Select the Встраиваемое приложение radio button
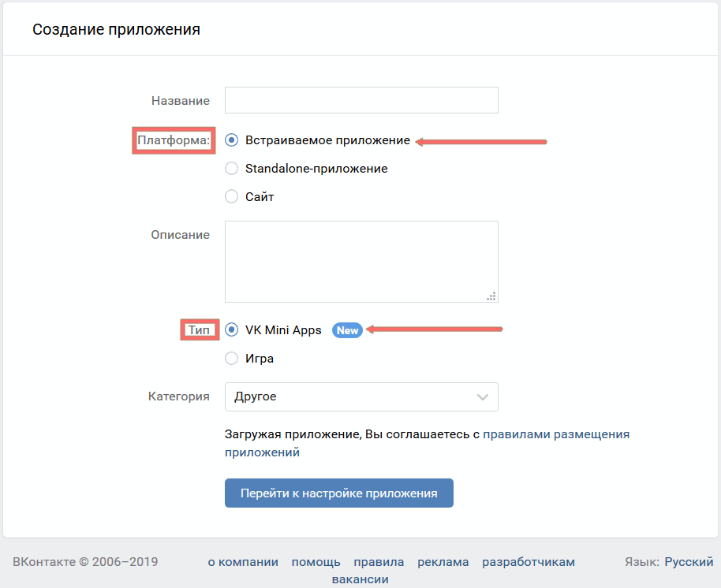This screenshot has height=588, width=721. [231, 140]
